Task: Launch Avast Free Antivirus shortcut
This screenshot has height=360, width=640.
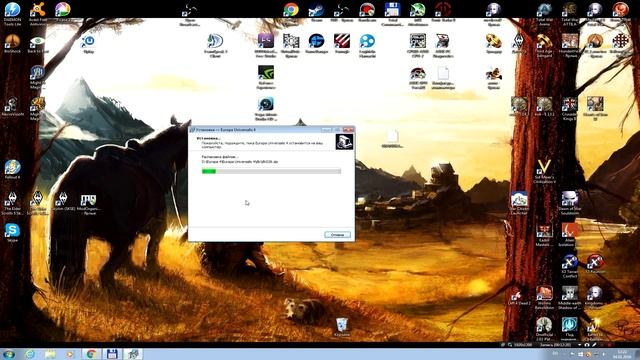Action: 38,13
